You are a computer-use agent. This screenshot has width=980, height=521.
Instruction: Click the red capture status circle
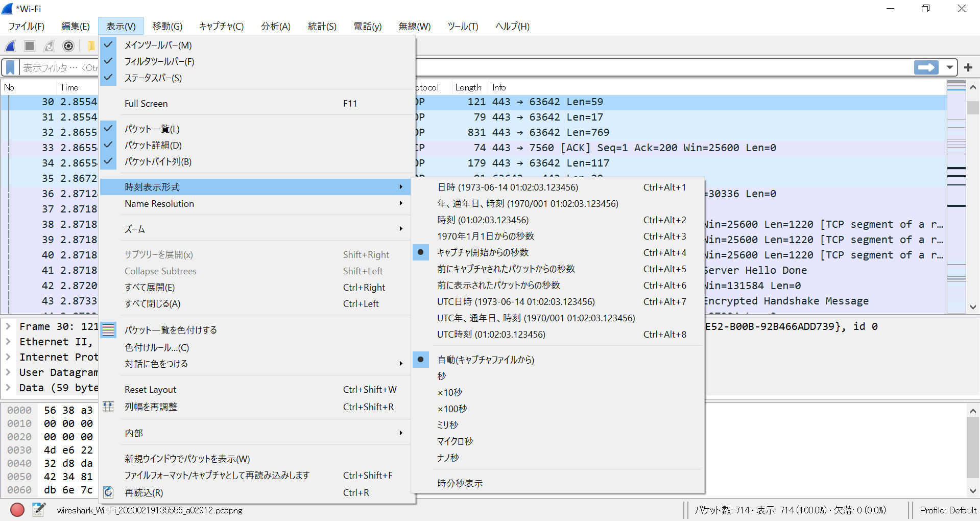point(17,510)
